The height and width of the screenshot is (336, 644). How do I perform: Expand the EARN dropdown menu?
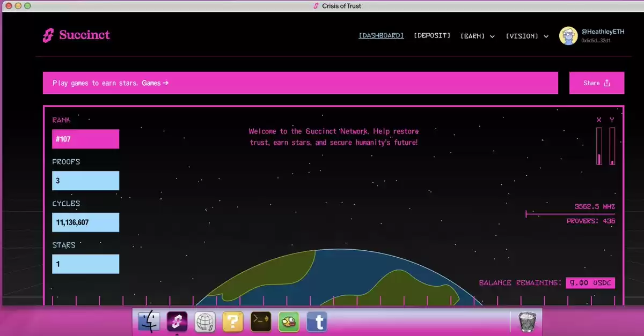point(478,36)
